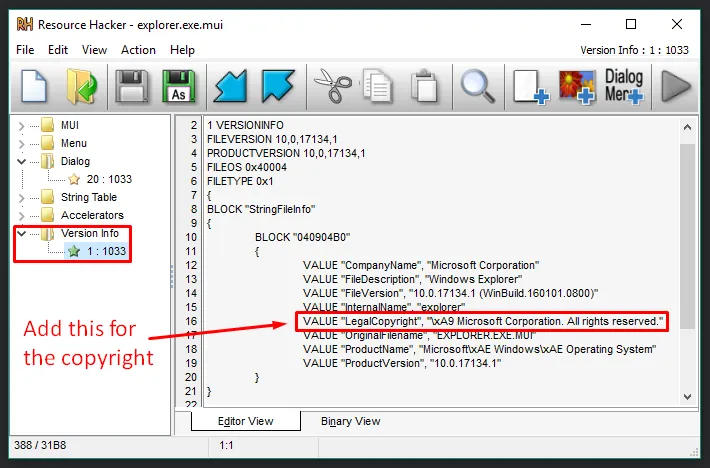Select the Menu folder in tree
Viewport: 710px width, 468px height.
click(74, 143)
